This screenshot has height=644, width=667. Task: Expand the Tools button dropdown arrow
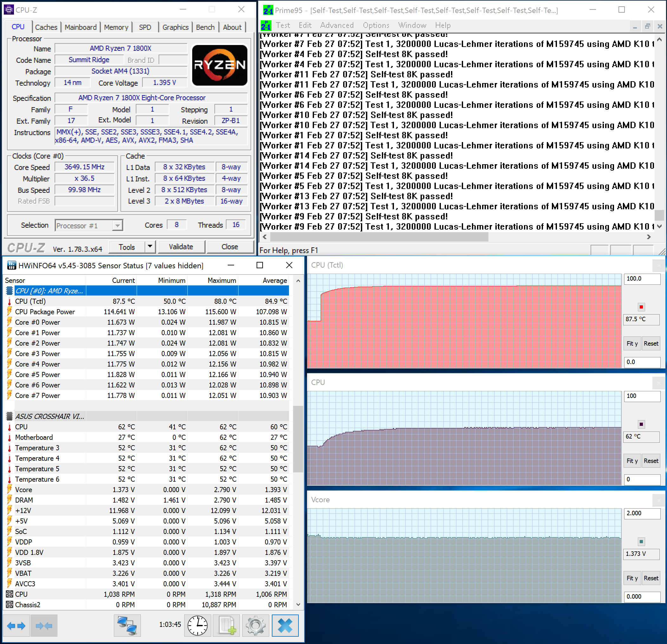(x=150, y=246)
